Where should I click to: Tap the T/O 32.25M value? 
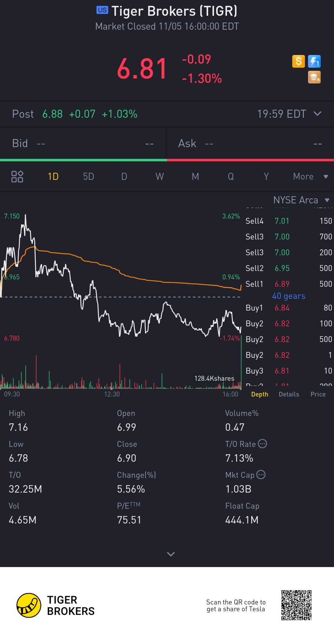pyautogui.click(x=25, y=489)
